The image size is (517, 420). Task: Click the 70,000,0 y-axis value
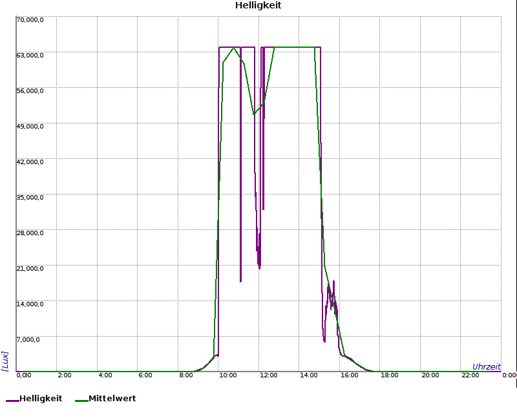coord(30,20)
